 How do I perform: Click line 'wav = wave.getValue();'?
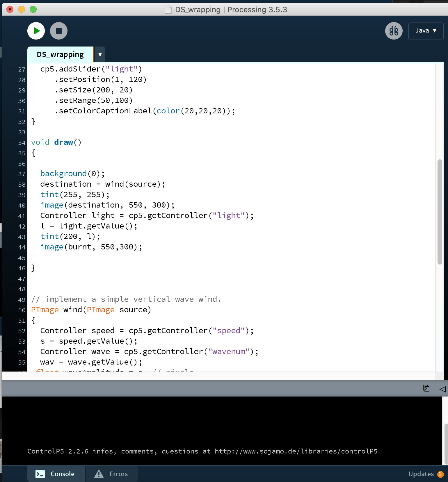click(91, 362)
